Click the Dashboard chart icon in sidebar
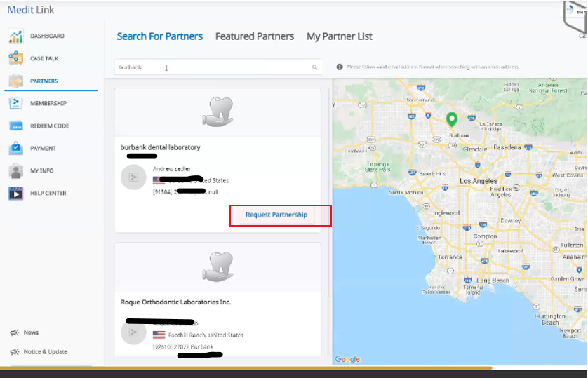Image resolution: width=588 pixels, height=378 pixels. click(x=15, y=36)
